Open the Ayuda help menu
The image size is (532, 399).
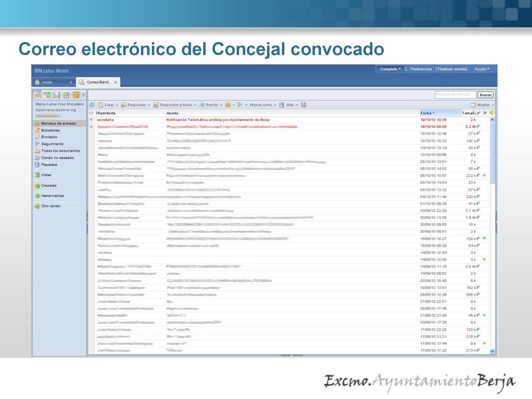click(x=482, y=69)
